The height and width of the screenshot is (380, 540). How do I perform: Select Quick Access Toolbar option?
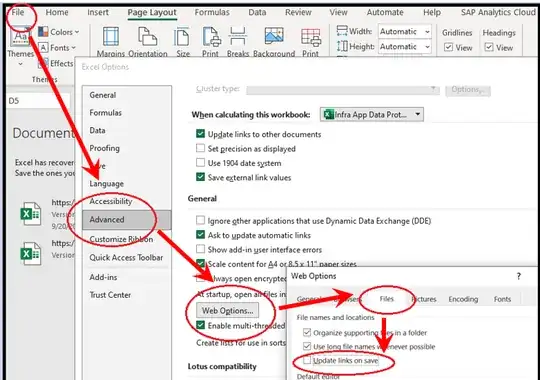[x=126, y=257]
